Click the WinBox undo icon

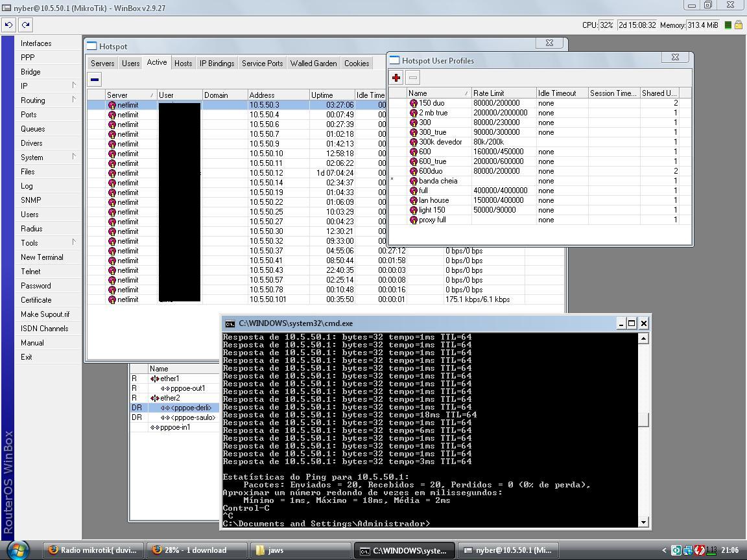coord(8,25)
